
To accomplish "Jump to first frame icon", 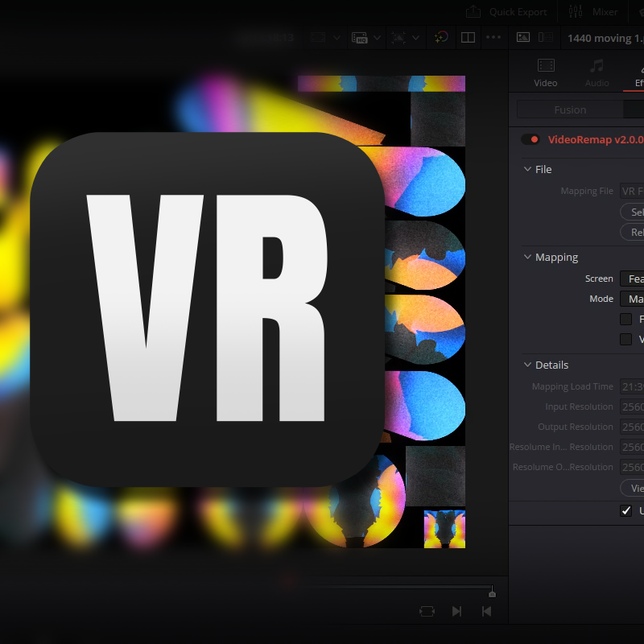I will pos(486,611).
